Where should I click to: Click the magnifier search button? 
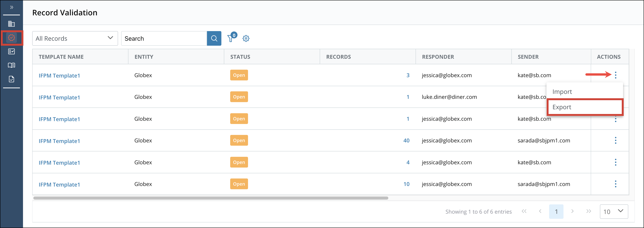coord(214,38)
